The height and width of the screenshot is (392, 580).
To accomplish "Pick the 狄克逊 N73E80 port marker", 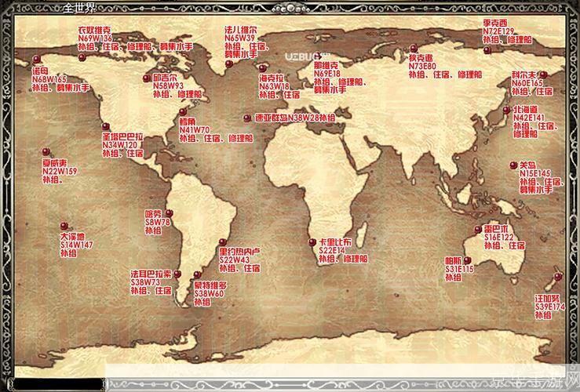I will click(x=414, y=48).
